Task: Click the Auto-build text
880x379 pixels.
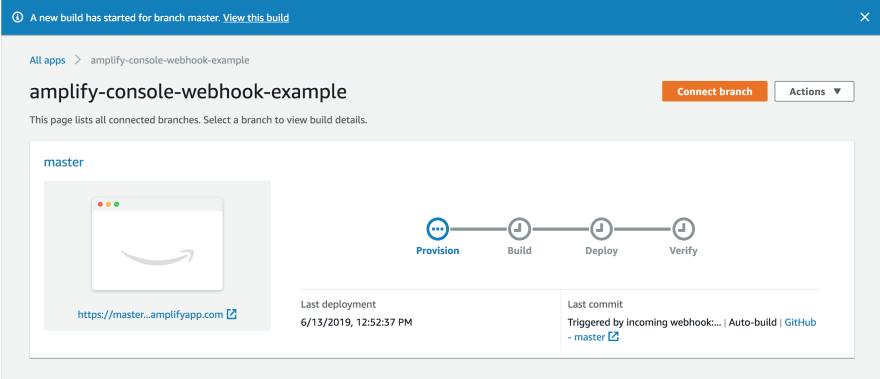Action: point(752,323)
